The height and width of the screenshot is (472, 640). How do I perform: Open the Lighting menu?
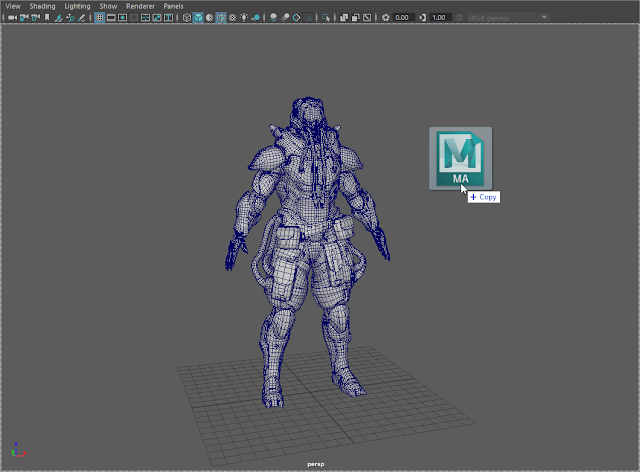tap(76, 6)
